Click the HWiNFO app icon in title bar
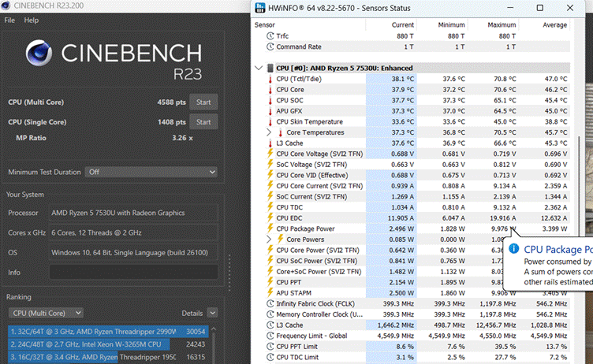The width and height of the screenshot is (593, 364). pos(260,8)
